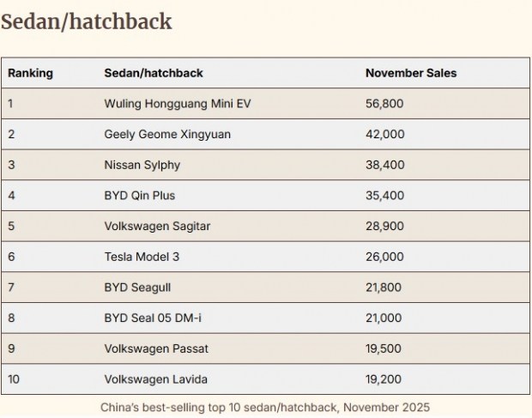
Task: Click the Volkswagen Lavida entry
Action: [155, 379]
